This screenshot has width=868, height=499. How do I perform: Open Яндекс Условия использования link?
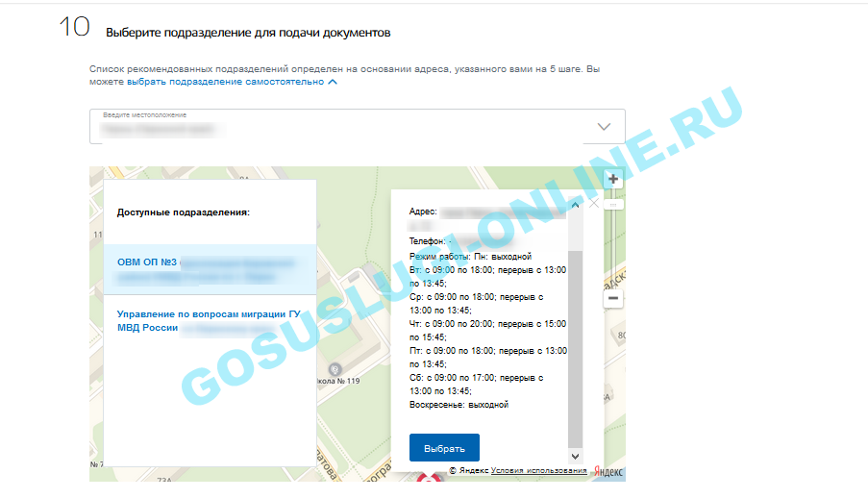[538, 470]
